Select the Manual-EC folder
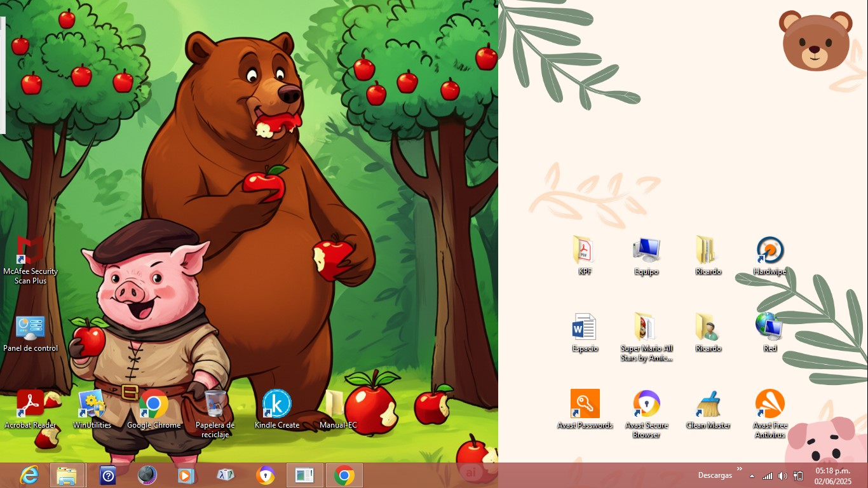 pos(337,410)
